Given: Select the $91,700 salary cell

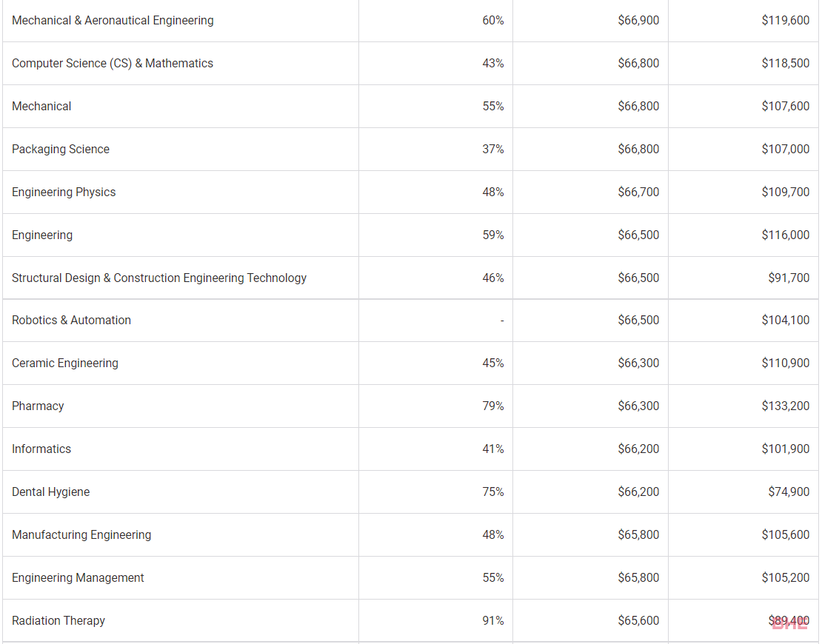Looking at the screenshot, I should [789, 278].
